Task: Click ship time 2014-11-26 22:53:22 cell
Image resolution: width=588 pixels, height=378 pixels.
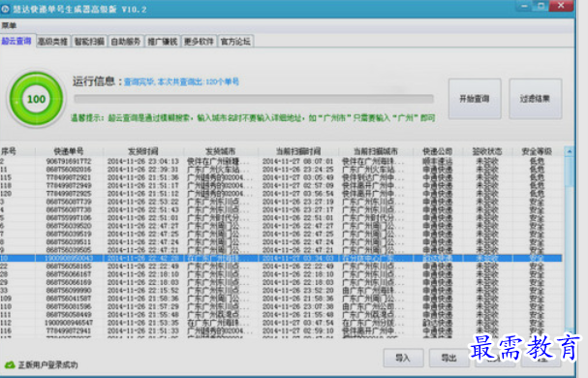Action: click(143, 202)
